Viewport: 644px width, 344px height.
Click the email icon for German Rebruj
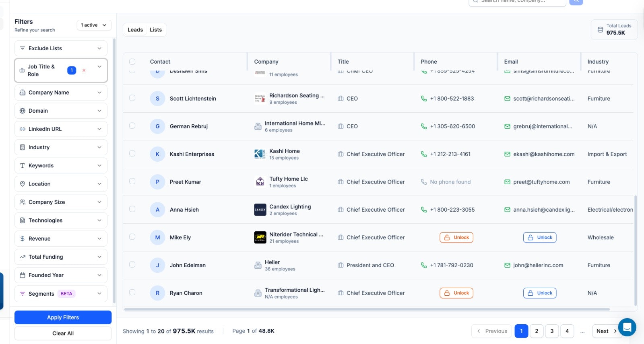[507, 126]
